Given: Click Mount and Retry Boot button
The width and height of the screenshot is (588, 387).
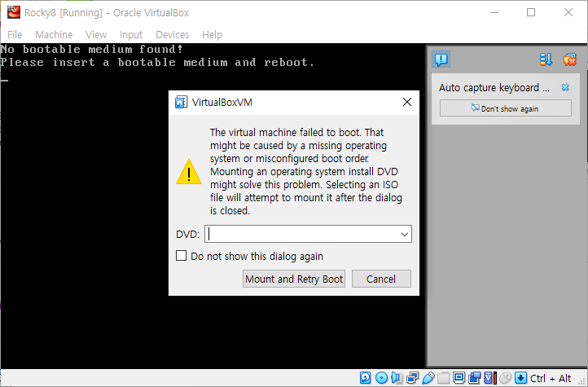Looking at the screenshot, I should (294, 279).
